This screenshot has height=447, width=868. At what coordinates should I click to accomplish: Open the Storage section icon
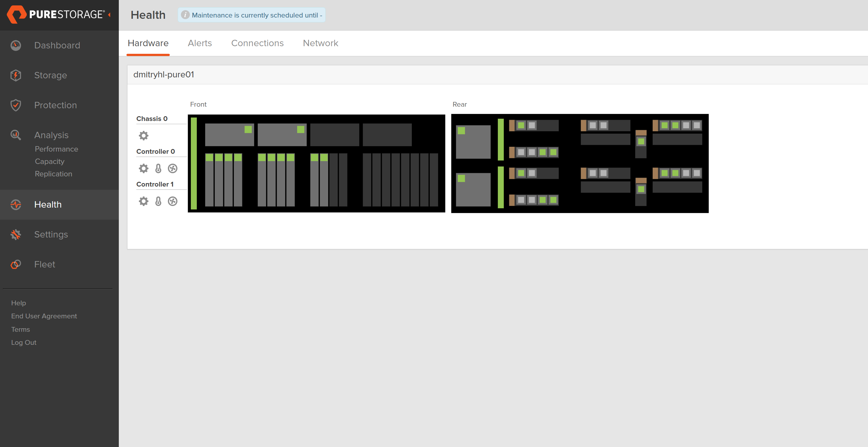(16, 75)
